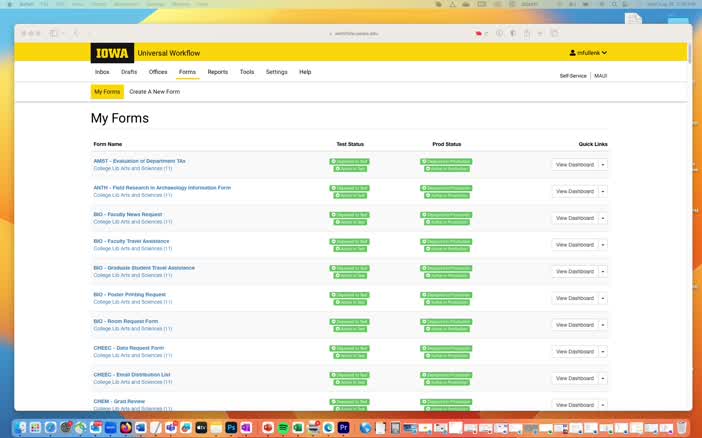Open Premiere Pro from the dock
Viewport: 702px width, 438px height.
[344, 427]
